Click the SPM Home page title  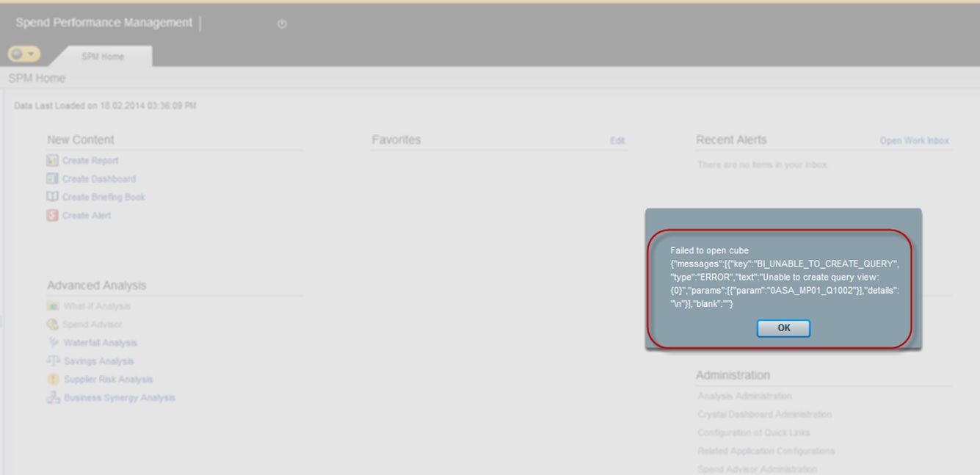pos(37,78)
